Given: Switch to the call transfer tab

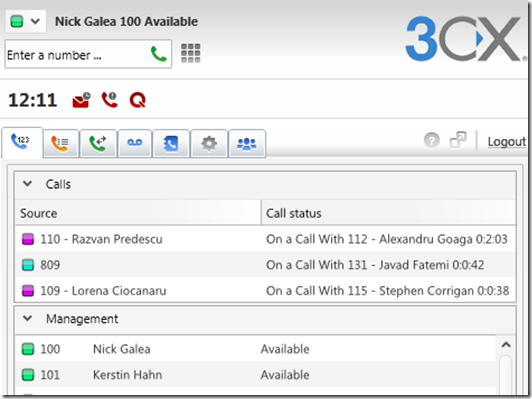Looking at the screenshot, I should pyautogui.click(x=98, y=143).
